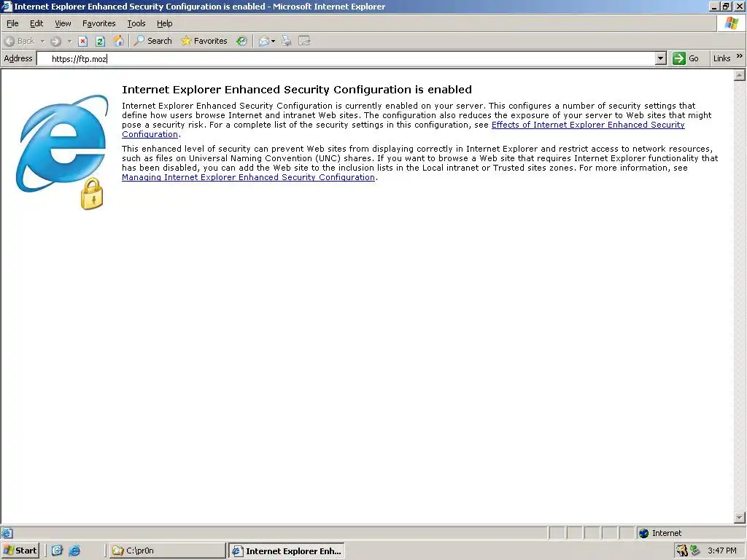Click the Internet Explorer logo with padlock

(62, 152)
